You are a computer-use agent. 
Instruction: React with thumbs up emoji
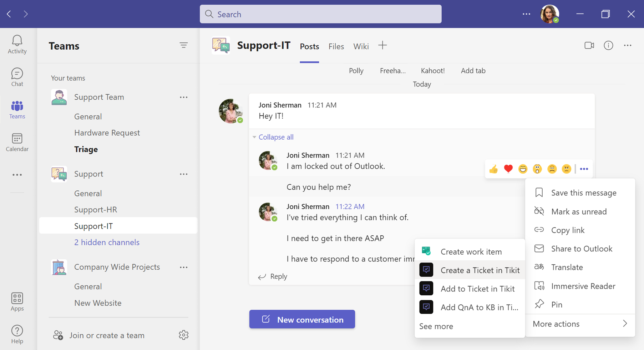tap(493, 169)
